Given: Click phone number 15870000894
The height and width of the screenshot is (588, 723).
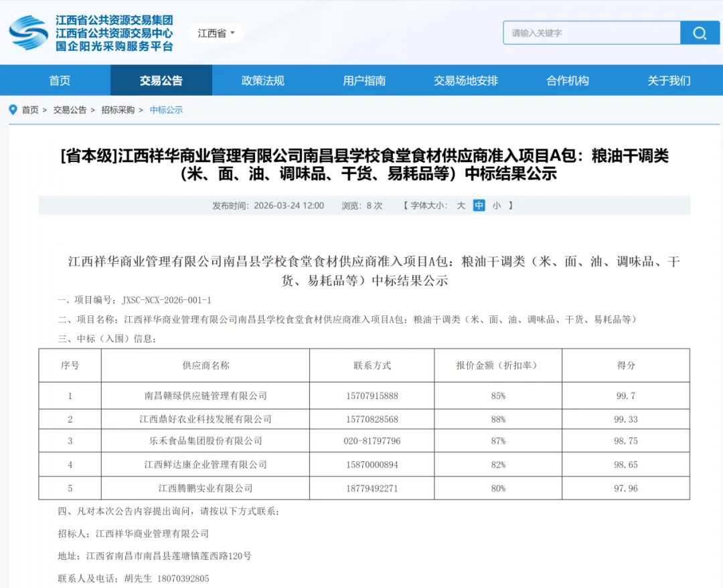Looking at the screenshot, I should tap(372, 464).
